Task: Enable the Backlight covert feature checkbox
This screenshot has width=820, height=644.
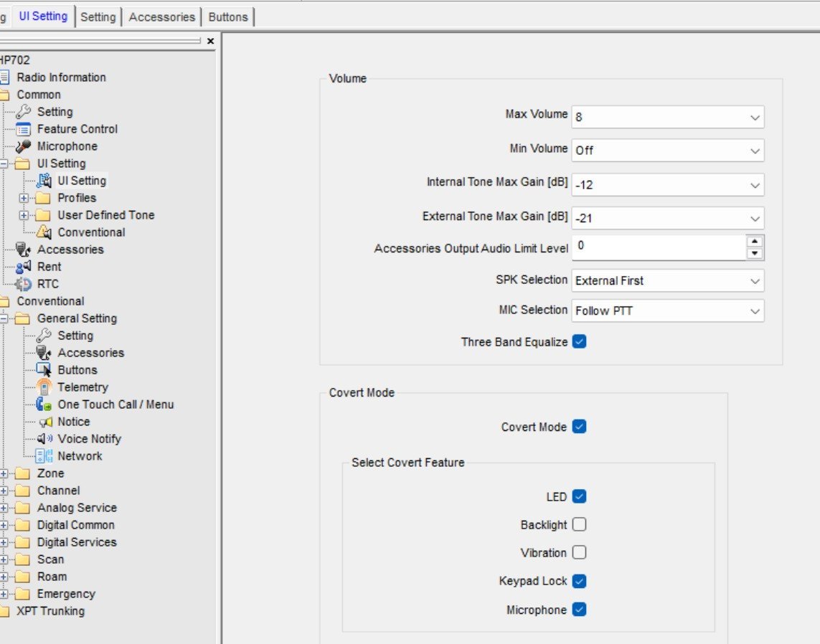Action: click(580, 524)
